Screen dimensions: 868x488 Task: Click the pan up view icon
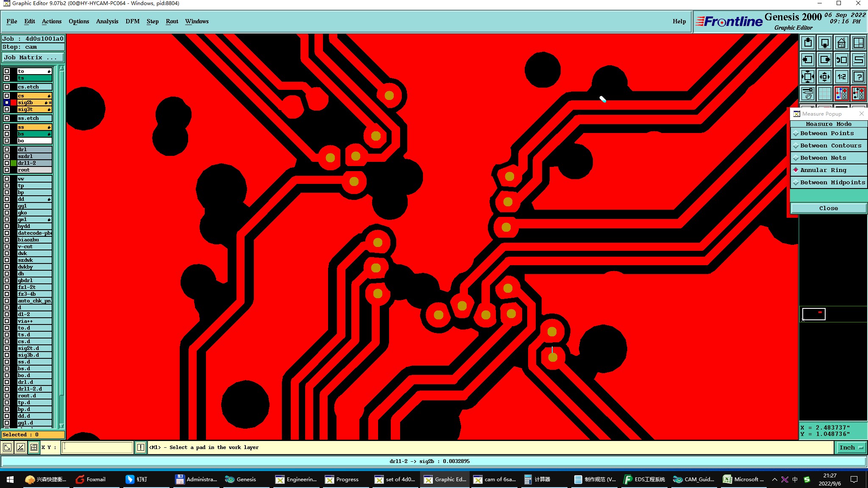click(808, 43)
